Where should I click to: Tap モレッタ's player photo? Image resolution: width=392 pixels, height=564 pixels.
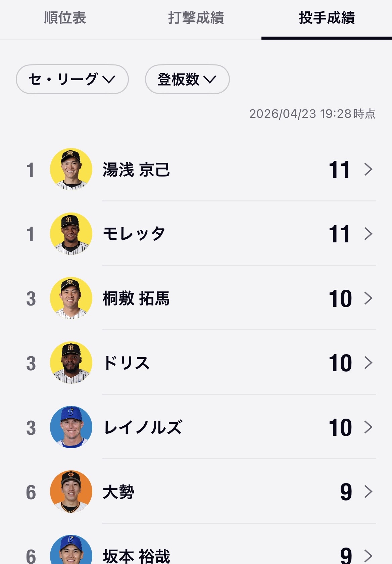click(x=71, y=234)
